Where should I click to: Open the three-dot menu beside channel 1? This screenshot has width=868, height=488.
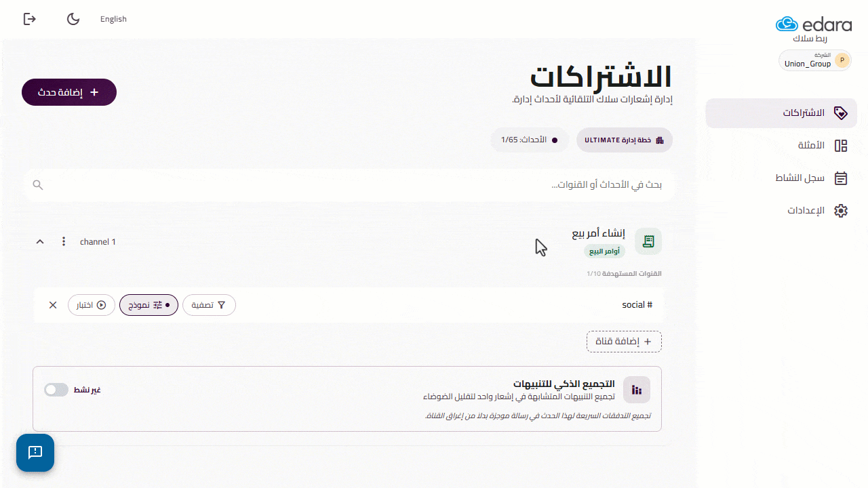coord(64,242)
